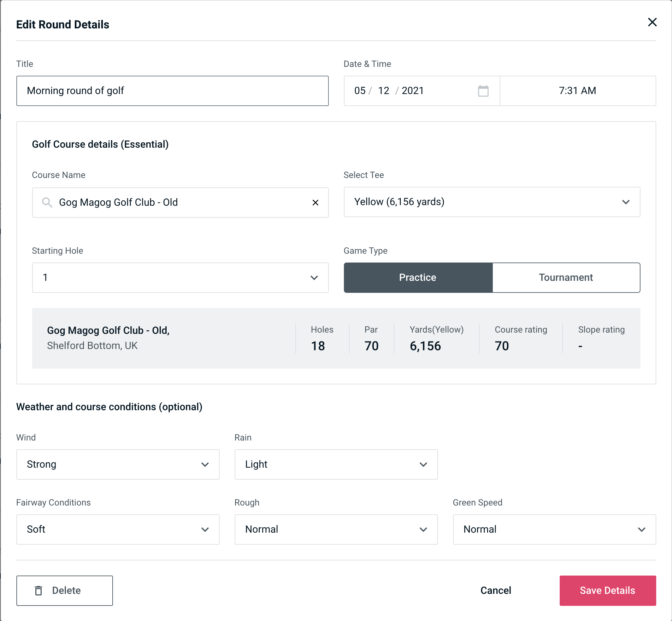
Task: Click the delete trash icon button
Action: tap(39, 591)
